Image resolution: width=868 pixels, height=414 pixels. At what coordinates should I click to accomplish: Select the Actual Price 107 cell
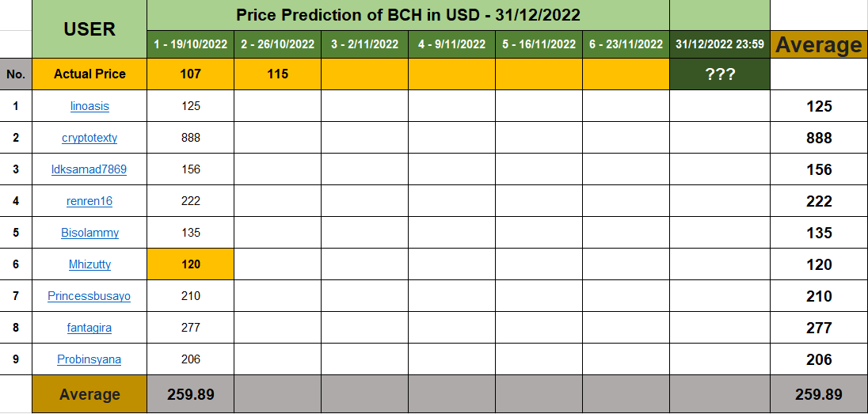tap(190, 74)
